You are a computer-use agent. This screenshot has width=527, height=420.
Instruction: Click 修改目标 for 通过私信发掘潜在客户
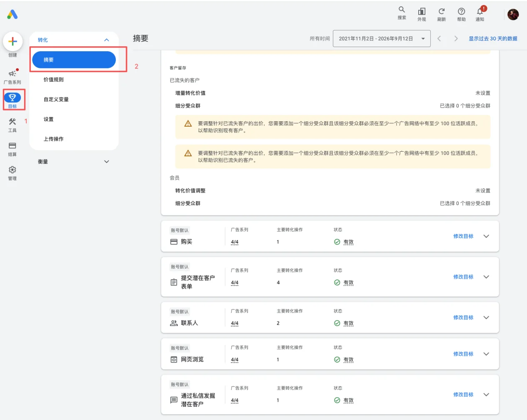(x=463, y=395)
